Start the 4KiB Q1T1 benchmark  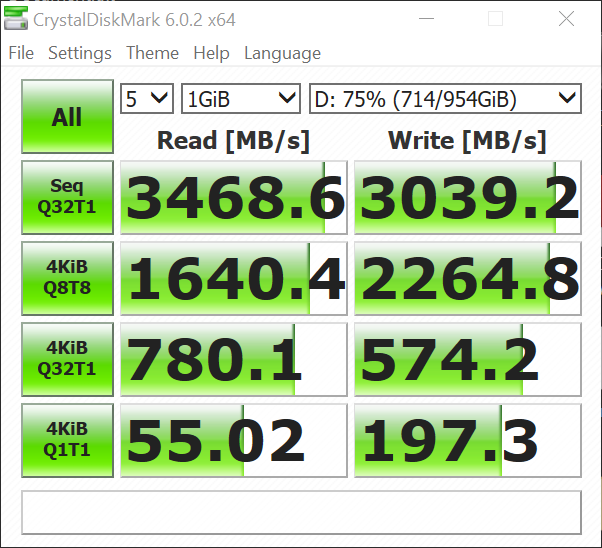tap(67, 440)
